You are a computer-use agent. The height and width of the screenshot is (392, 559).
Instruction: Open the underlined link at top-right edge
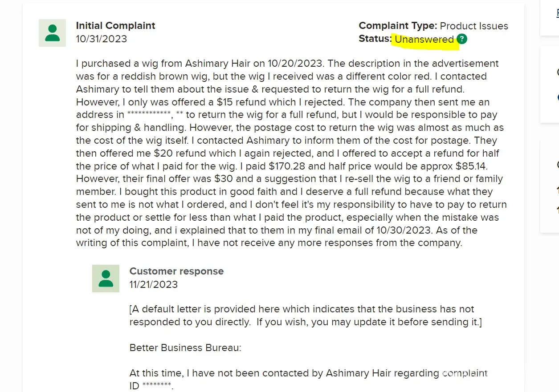click(x=558, y=13)
